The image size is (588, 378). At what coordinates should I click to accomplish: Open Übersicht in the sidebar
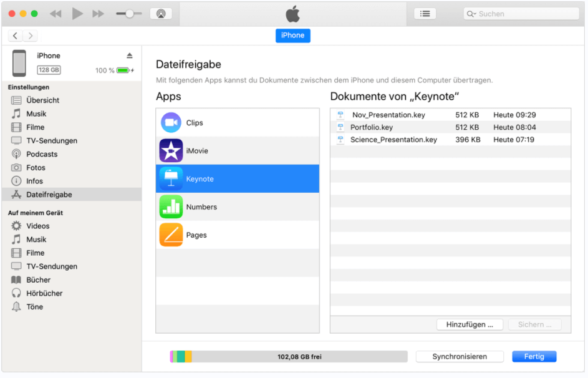42,100
